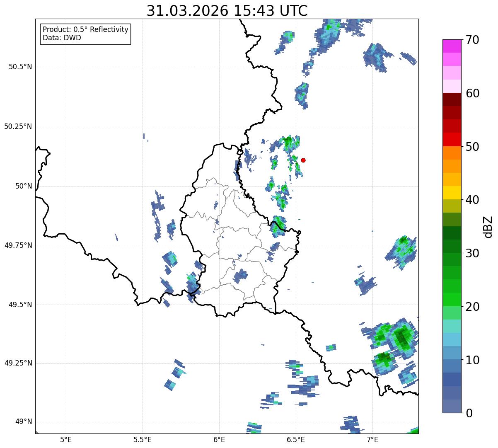Viewport: 498px width, 448px height.
Task: Click the 50.25°N latitude label
Action: click(18, 126)
